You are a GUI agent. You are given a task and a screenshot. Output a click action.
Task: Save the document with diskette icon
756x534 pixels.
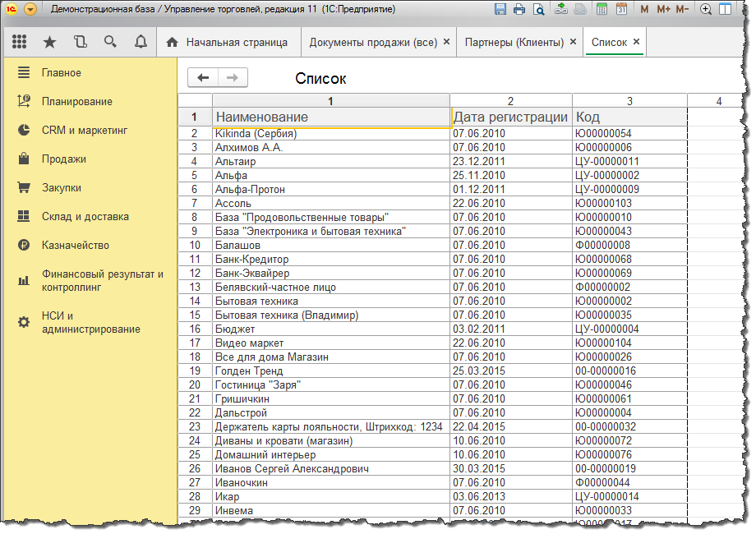point(500,9)
